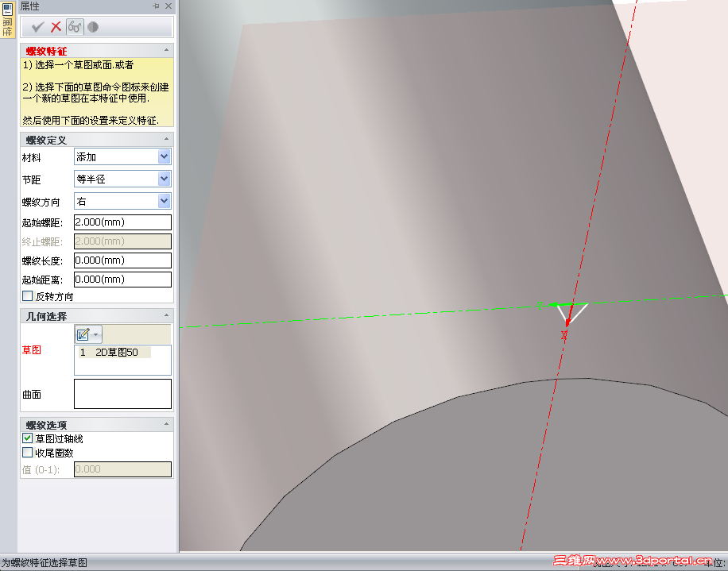Uncheck the 草图过轴线 checkbox
The image size is (728, 571).
click(27, 438)
